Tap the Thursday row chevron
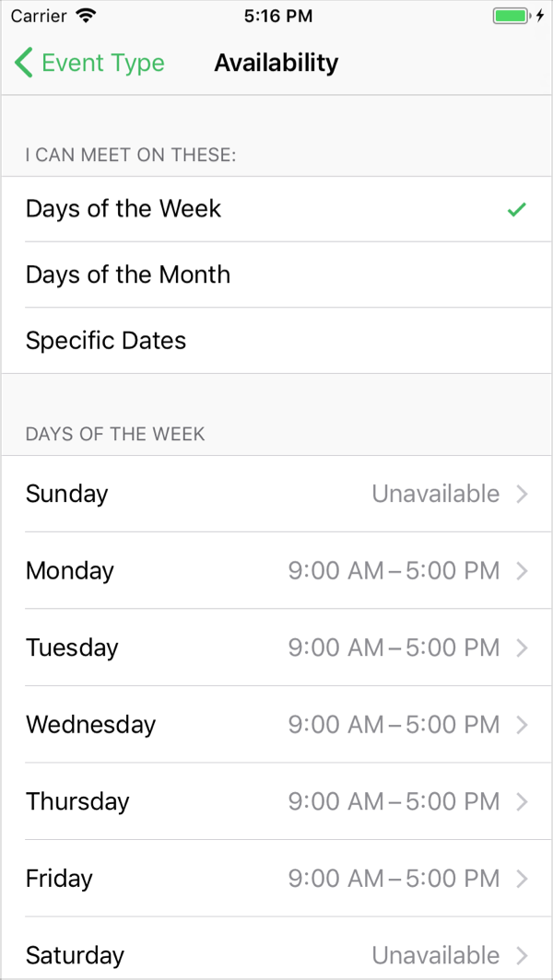Screen dimensions: 553x980 coord(523,802)
